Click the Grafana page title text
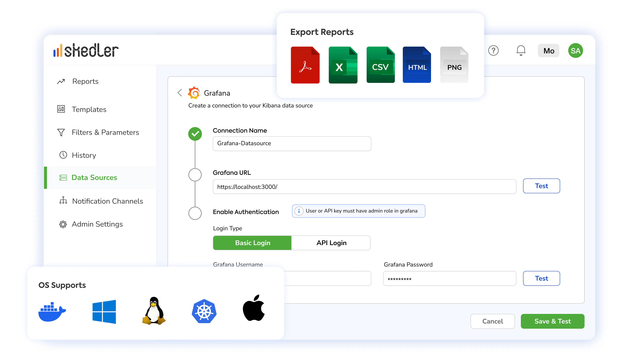The height and width of the screenshot is (362, 644). [217, 93]
